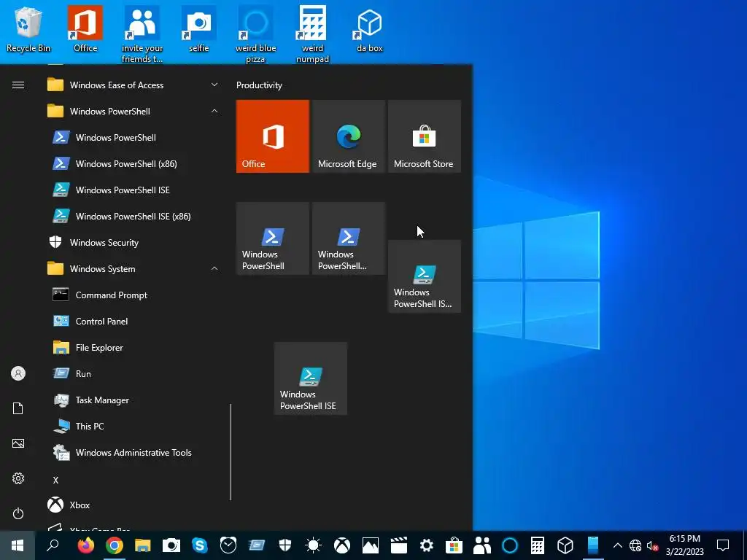Open Xbox from the taskbar

click(342, 545)
